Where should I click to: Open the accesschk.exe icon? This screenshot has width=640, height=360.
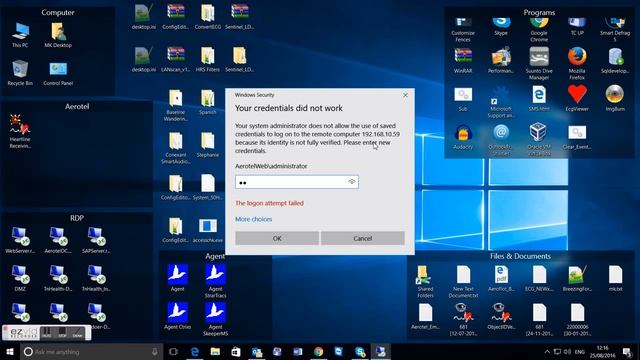click(x=208, y=231)
